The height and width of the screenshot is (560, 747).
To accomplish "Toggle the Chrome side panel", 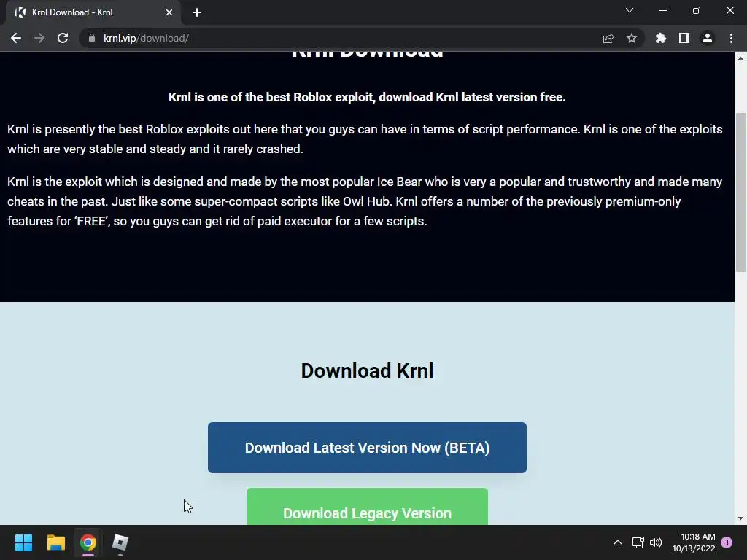I will (684, 38).
